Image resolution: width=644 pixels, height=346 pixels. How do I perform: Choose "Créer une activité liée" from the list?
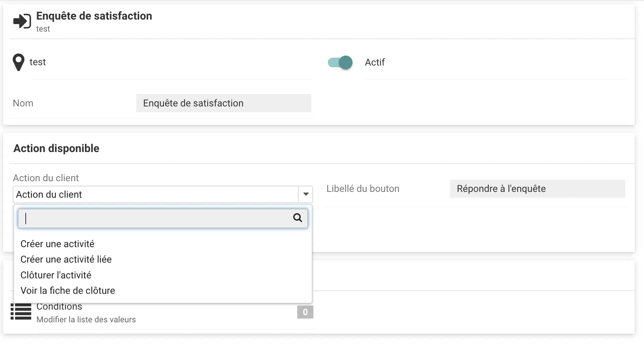coord(66,259)
